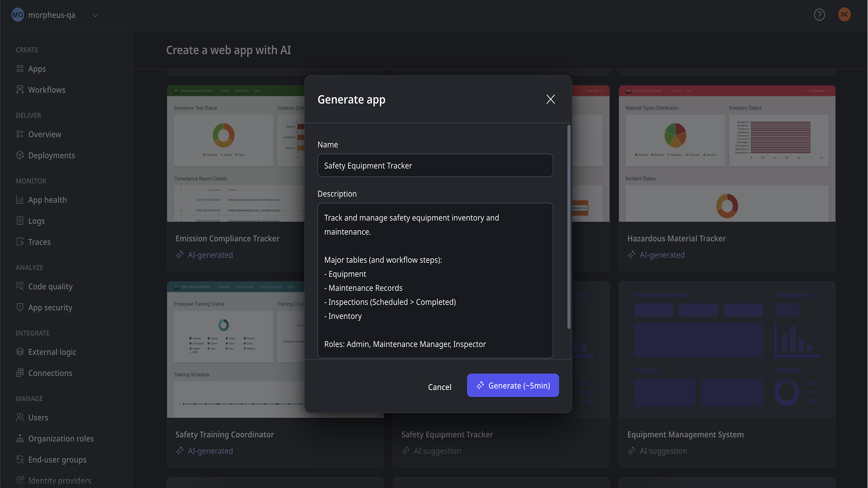Click sparkle icon under Safety Equipment Tracker card

[x=406, y=451]
